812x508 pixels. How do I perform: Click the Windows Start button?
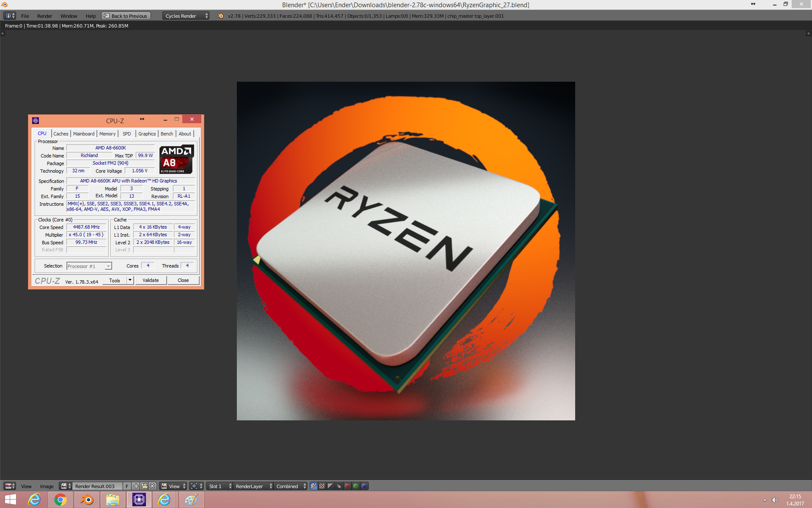11,500
